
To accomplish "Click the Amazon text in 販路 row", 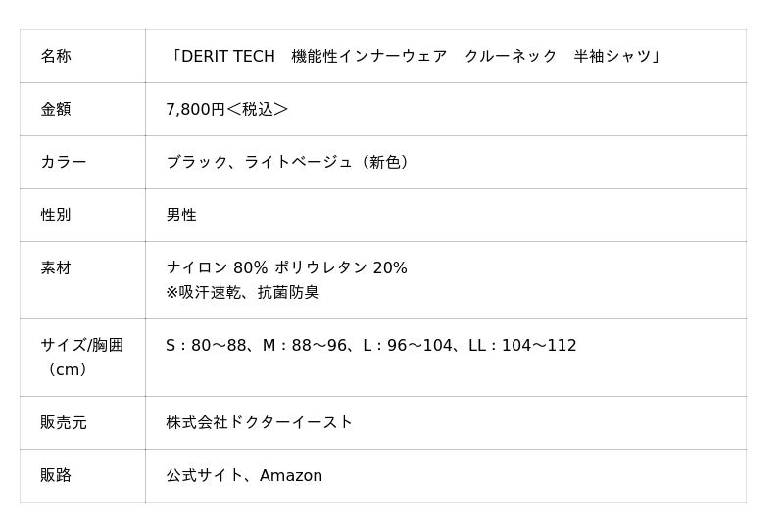I will click(291, 475).
